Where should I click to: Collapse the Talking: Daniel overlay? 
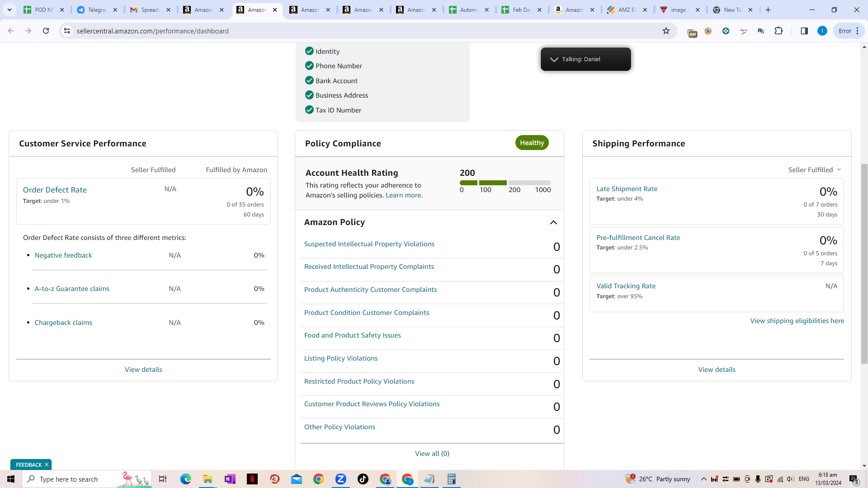tap(554, 59)
